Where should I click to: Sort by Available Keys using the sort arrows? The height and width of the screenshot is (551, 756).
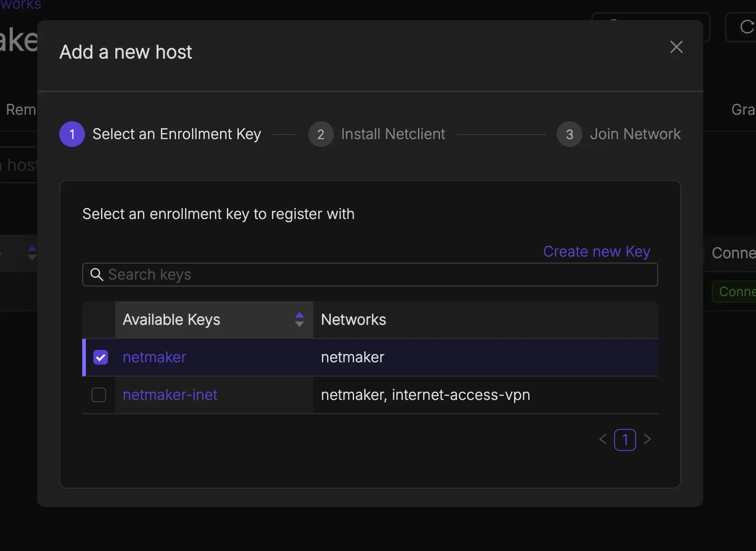click(x=299, y=320)
